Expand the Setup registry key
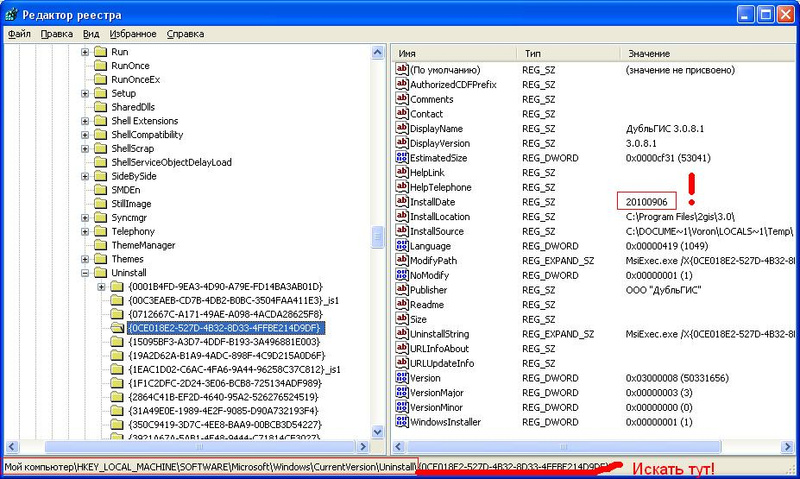Viewport: 800px width, 479px height. [x=85, y=93]
